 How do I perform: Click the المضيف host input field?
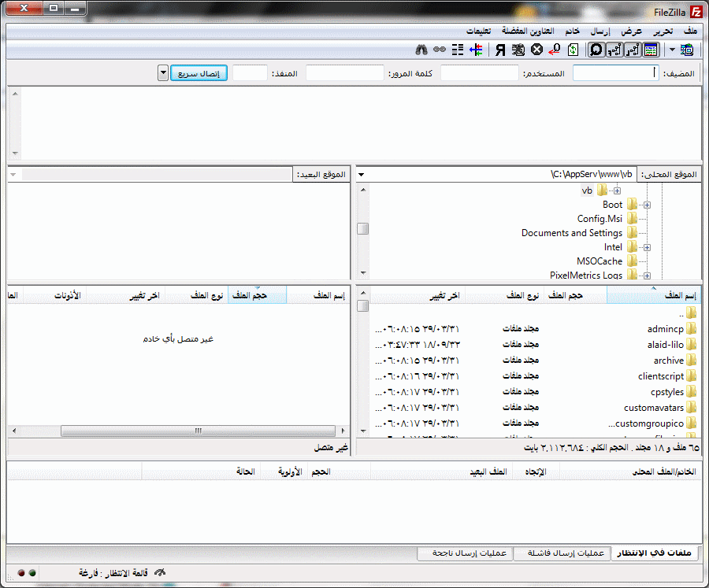pyautogui.click(x=614, y=73)
